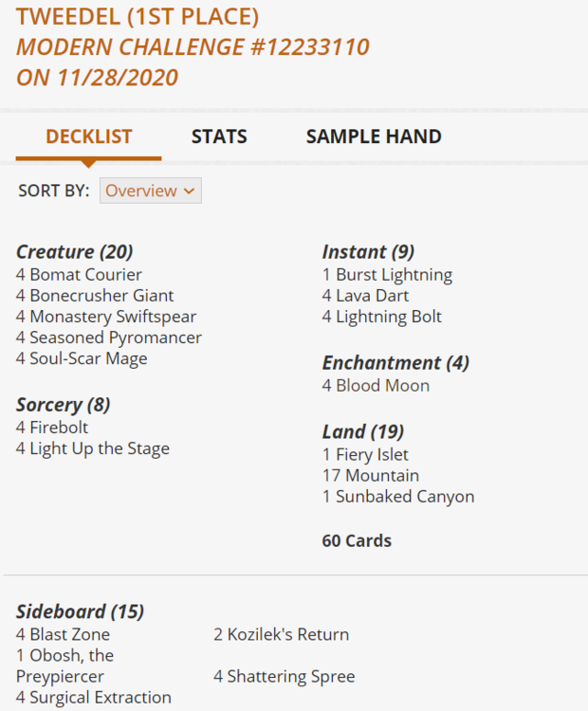Open the Sample Hand tab
This screenshot has width=588, height=711.
374,137
